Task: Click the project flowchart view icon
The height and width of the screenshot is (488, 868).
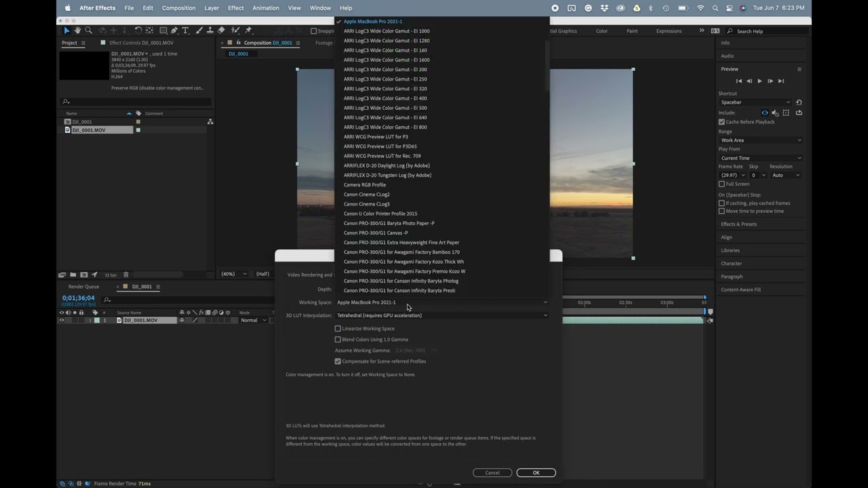Action: 210,122
